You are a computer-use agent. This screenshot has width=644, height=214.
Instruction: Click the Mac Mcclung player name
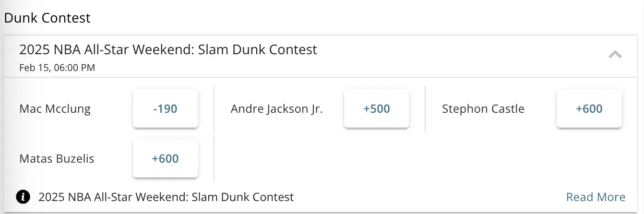[x=55, y=109]
